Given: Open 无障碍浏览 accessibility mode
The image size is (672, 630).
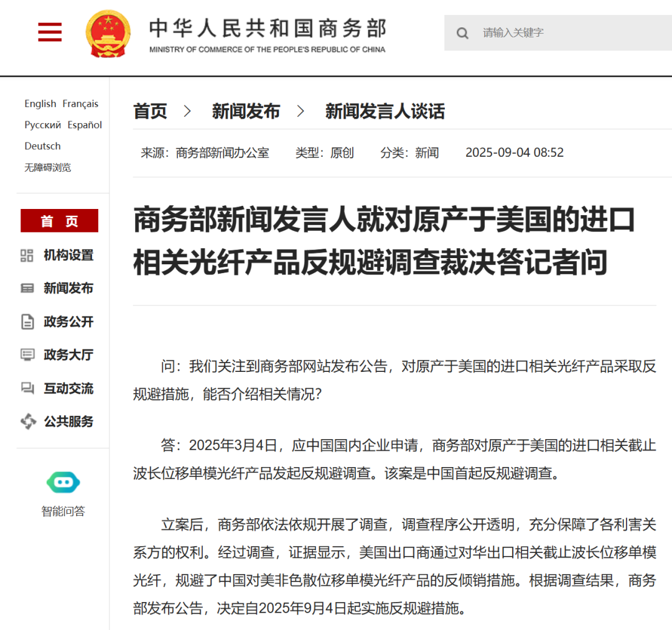Looking at the screenshot, I should pyautogui.click(x=48, y=167).
